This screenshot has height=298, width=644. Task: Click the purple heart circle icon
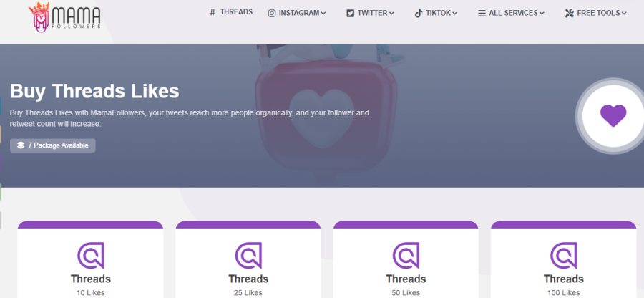tap(613, 116)
